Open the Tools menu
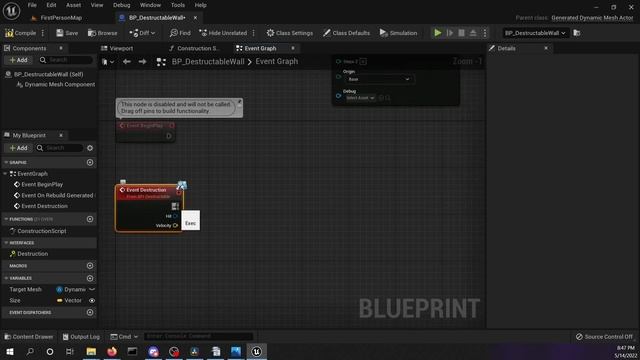The height and width of the screenshot is (360, 640). 178,5
